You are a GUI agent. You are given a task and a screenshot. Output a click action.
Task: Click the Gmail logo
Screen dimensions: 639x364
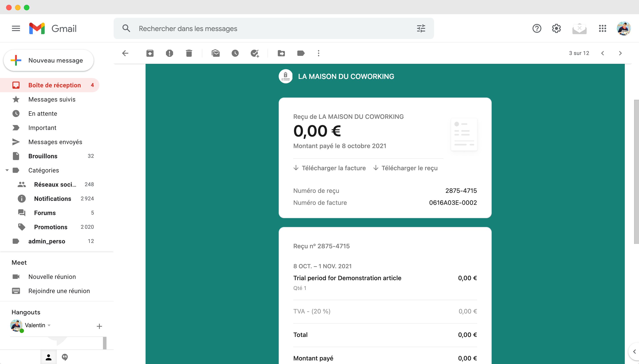(x=53, y=29)
